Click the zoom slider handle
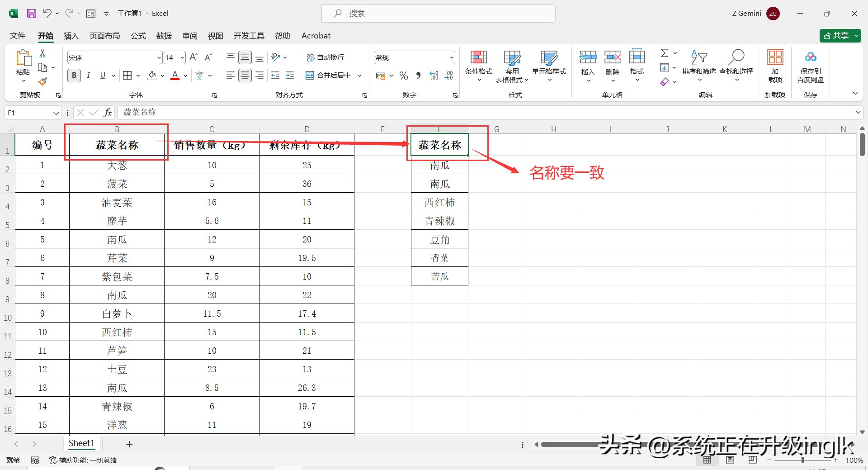The image size is (868, 470). coord(803,460)
